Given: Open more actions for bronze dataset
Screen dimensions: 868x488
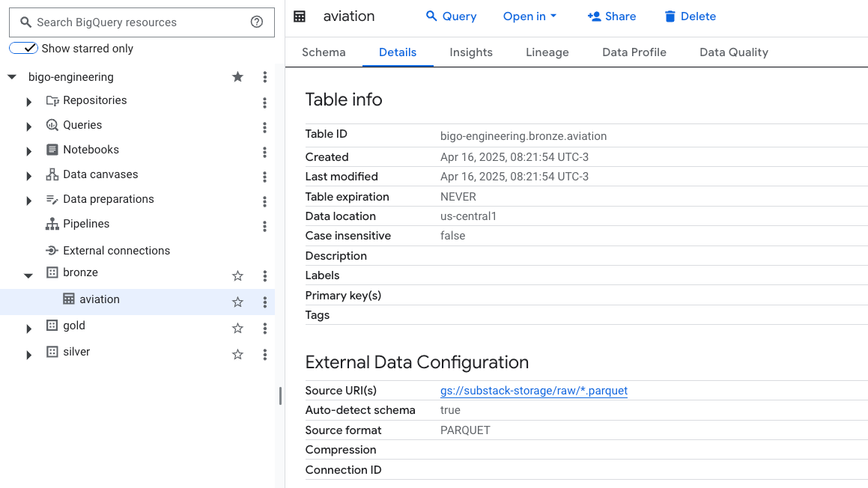Looking at the screenshot, I should coord(264,275).
